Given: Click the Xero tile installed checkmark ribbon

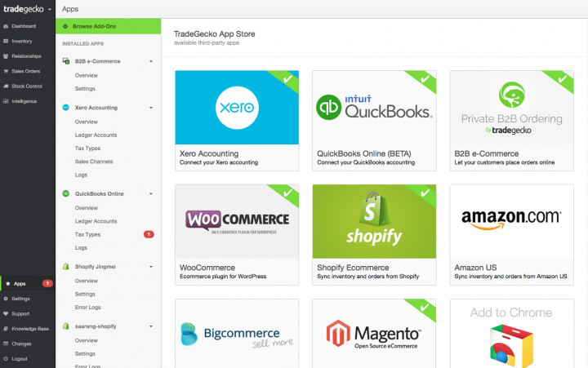Looking at the screenshot, I should click(287, 79).
